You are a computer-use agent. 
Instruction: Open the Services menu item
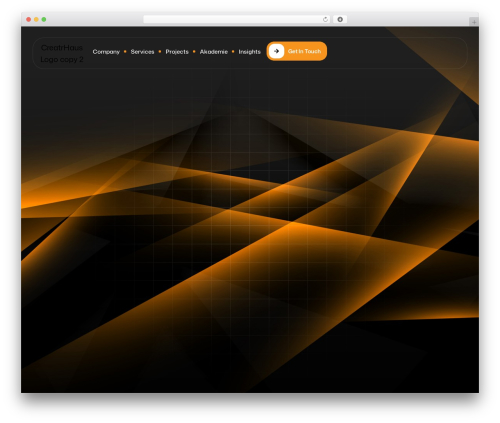(142, 52)
